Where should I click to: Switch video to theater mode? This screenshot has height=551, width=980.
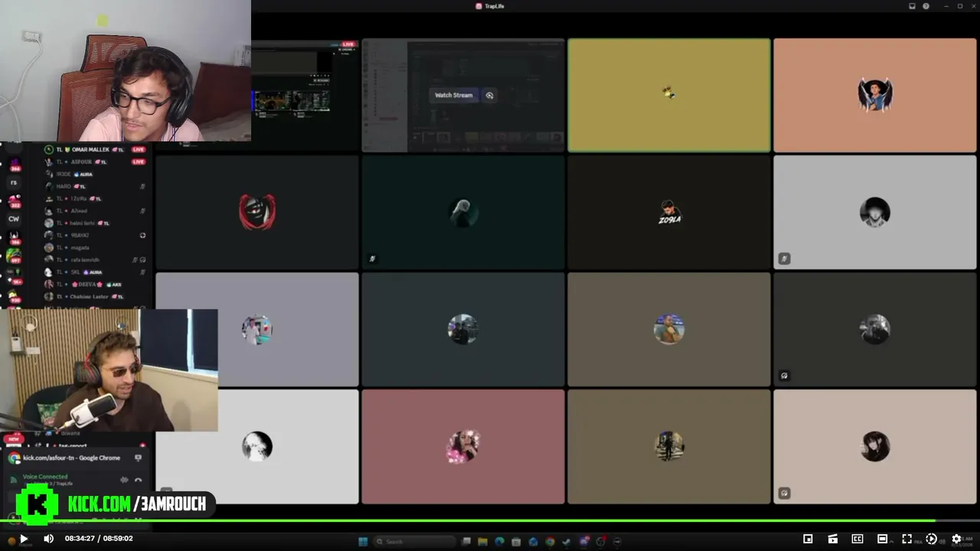pyautogui.click(x=882, y=539)
